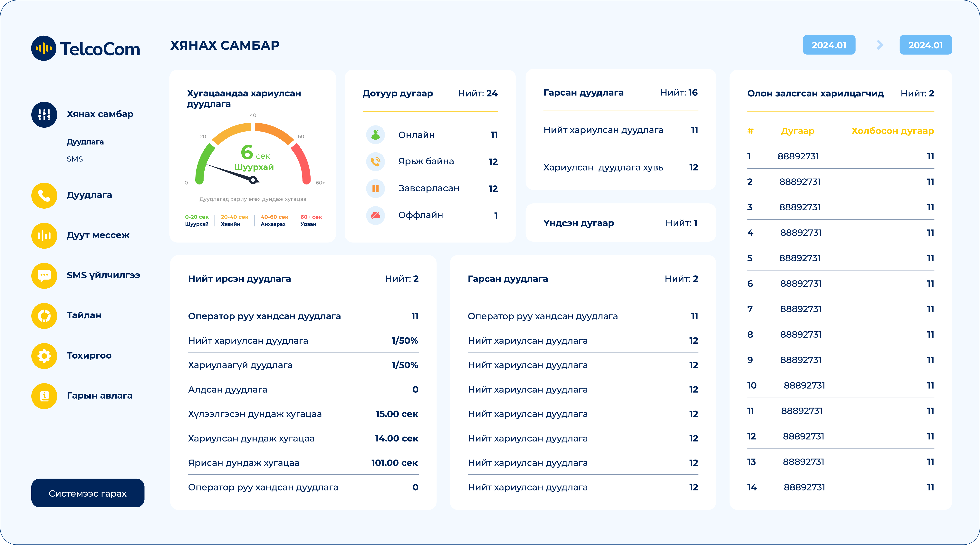Select the Дуудлага phone icon in sidebar
980x545 pixels.
44,196
